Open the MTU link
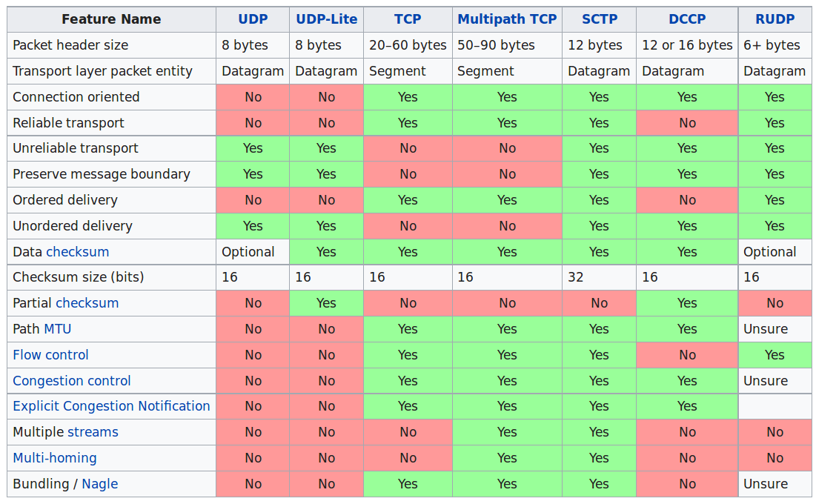The width and height of the screenshot is (816, 504). click(58, 329)
